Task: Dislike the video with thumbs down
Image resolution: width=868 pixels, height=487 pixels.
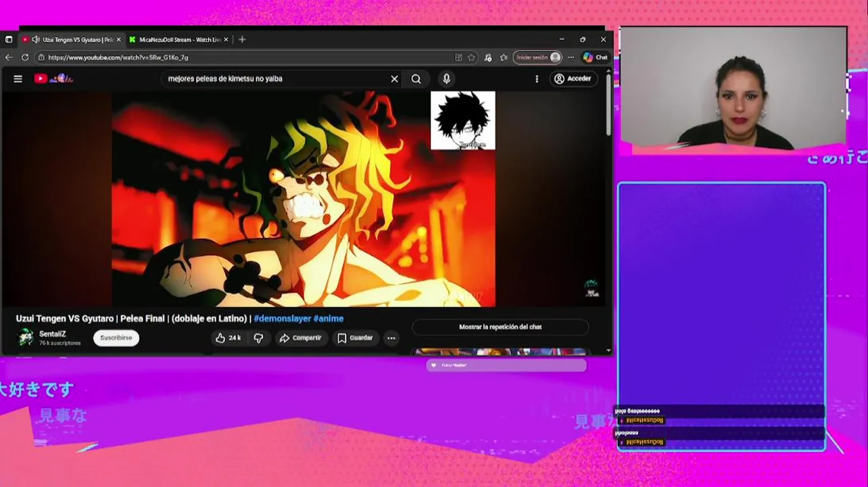Action: tap(258, 338)
